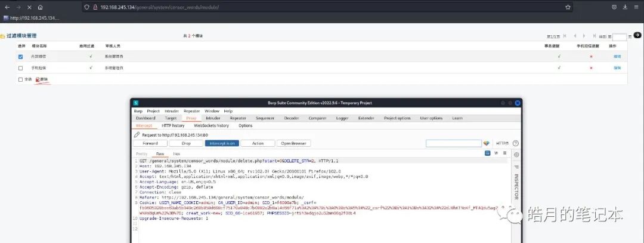Click the Firefox address bar URL
This screenshot has width=644, height=243.
(160, 7)
